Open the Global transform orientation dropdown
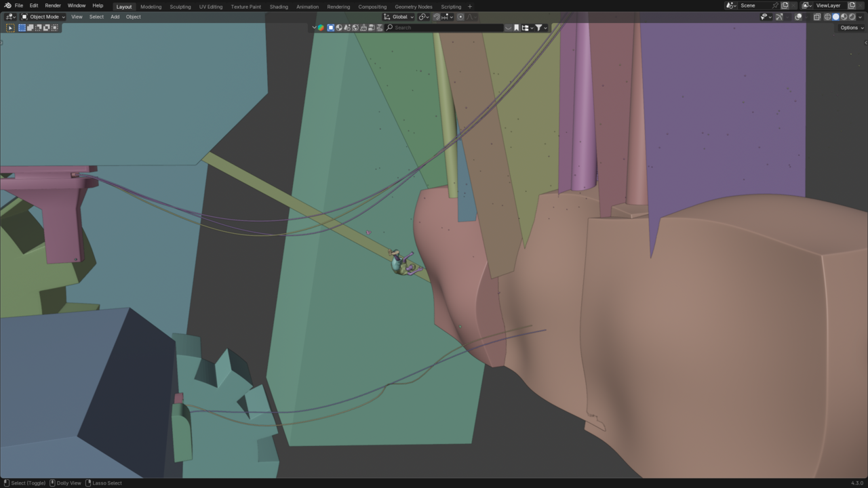Image resolution: width=868 pixels, height=488 pixels. click(x=398, y=17)
